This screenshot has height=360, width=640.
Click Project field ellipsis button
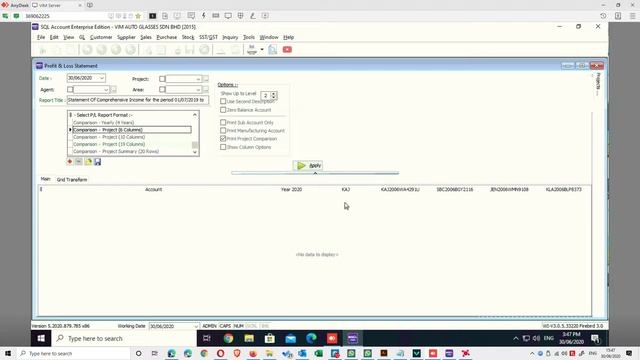(x=206, y=79)
